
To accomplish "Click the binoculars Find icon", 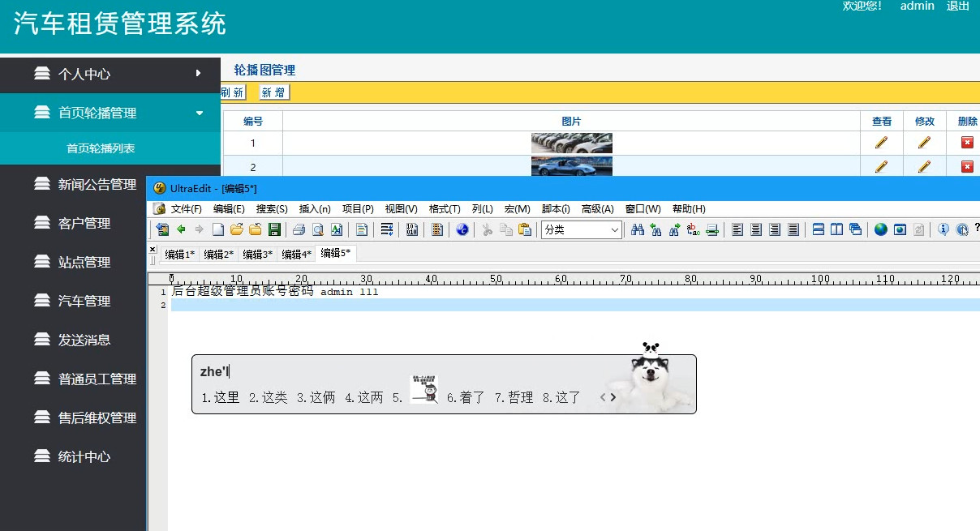I will (638, 229).
